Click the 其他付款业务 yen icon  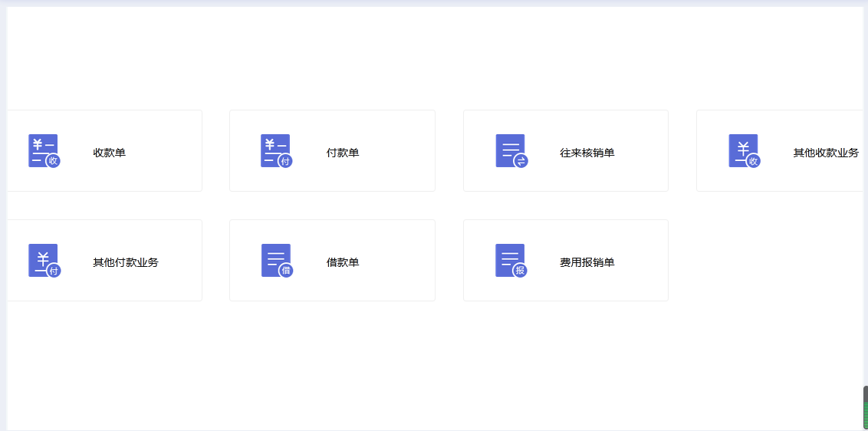44,261
